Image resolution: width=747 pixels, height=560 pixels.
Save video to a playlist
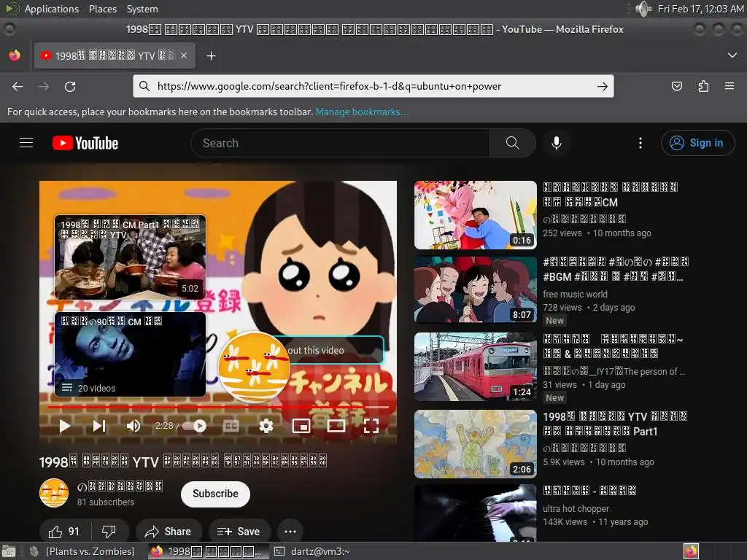point(239,531)
